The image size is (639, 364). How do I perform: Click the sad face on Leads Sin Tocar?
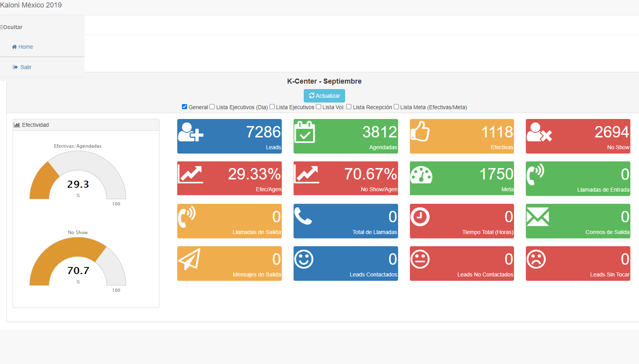536,259
